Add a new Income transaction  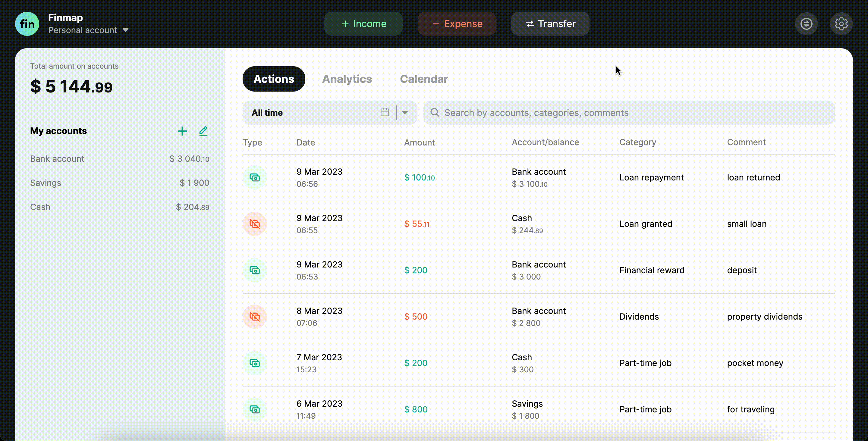point(363,23)
